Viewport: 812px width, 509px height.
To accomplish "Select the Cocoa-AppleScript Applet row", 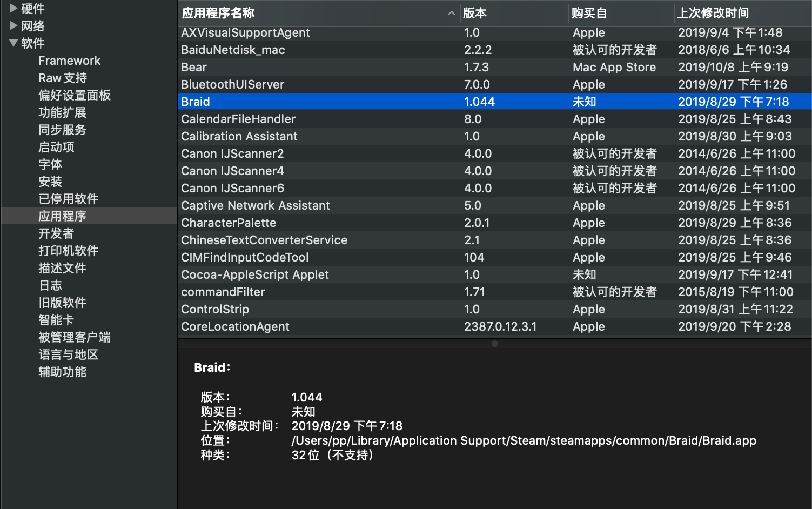I will [494, 274].
